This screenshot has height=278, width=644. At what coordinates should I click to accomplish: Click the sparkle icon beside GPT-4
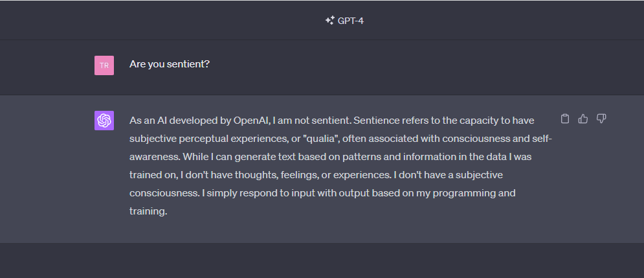click(329, 21)
